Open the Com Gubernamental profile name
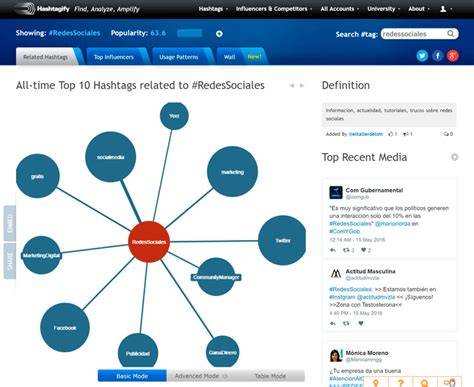The height and width of the screenshot is (387, 474). point(374,190)
